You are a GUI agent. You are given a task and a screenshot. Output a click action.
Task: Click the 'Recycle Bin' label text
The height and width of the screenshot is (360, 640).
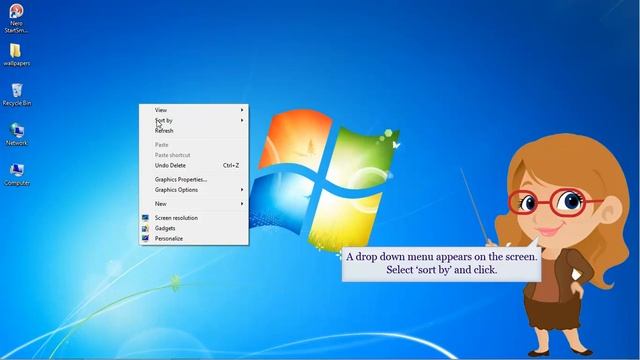(x=17, y=103)
